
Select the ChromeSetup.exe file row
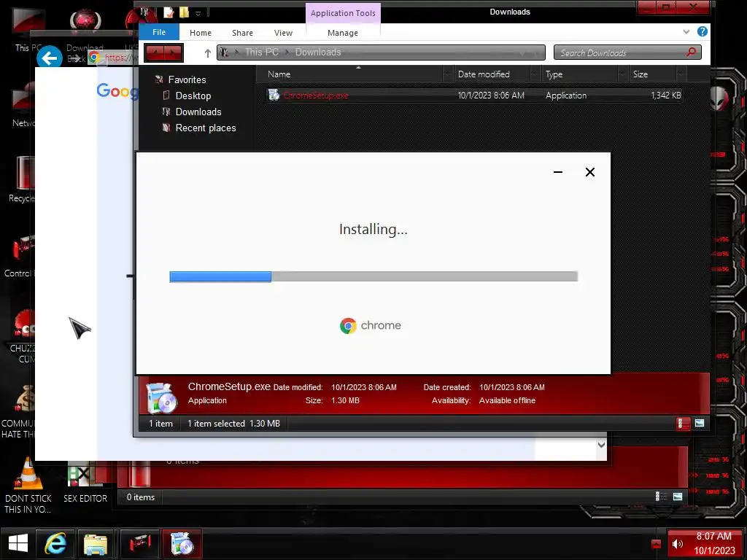[x=474, y=96]
